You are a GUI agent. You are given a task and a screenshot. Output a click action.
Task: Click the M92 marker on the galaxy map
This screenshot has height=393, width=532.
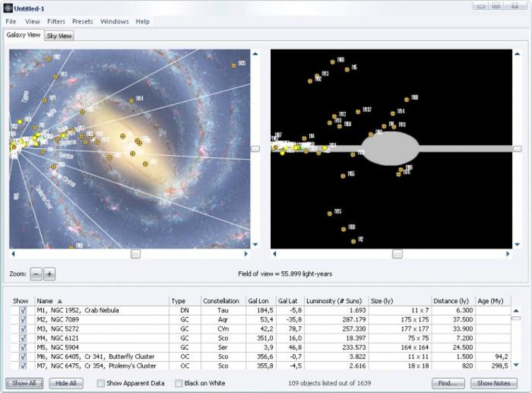(49, 58)
